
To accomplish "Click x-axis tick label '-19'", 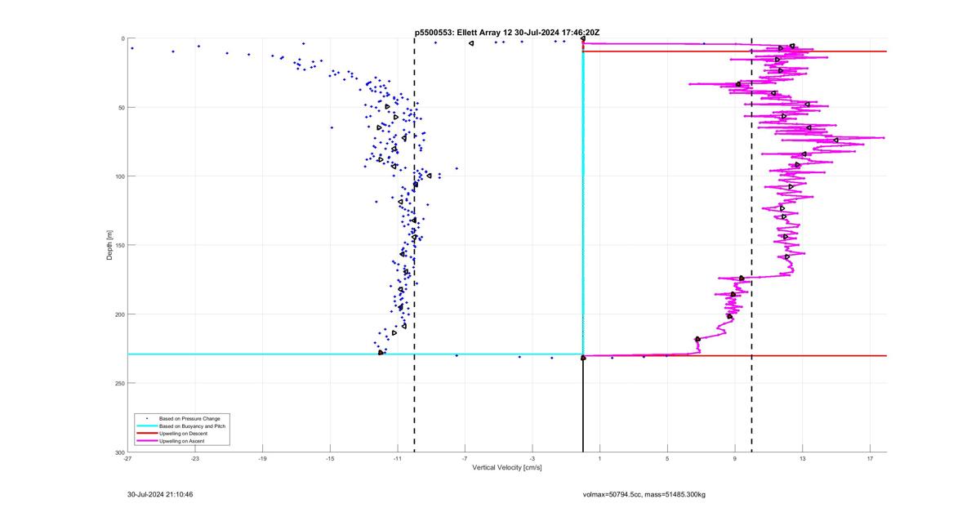I will (x=263, y=459).
